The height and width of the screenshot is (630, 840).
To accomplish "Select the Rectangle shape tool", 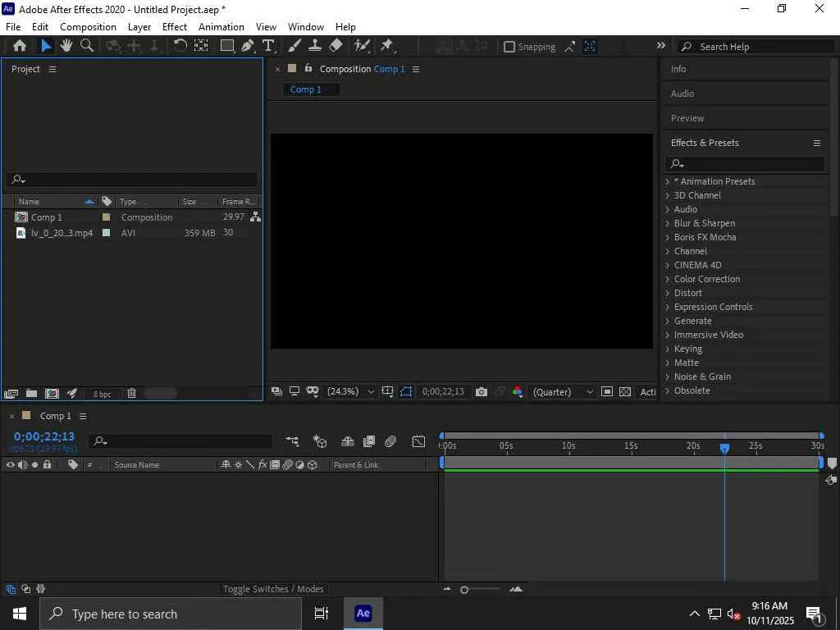I will click(x=227, y=46).
